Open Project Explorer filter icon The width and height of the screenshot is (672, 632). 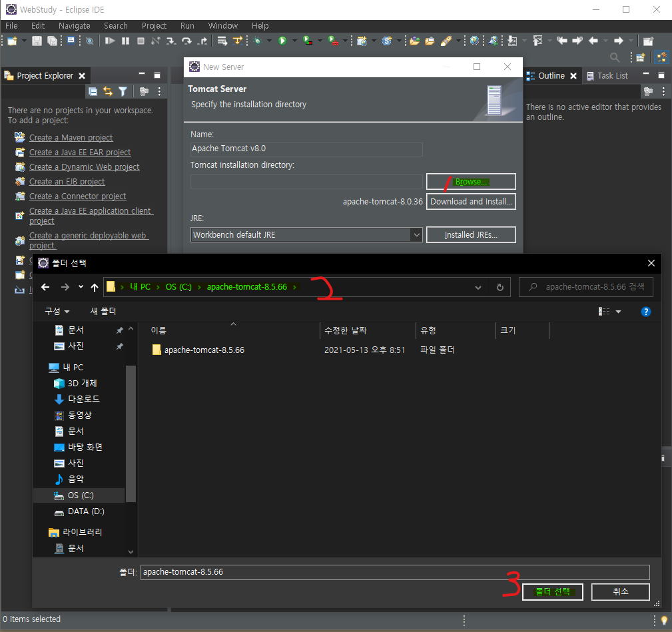pyautogui.click(x=123, y=91)
